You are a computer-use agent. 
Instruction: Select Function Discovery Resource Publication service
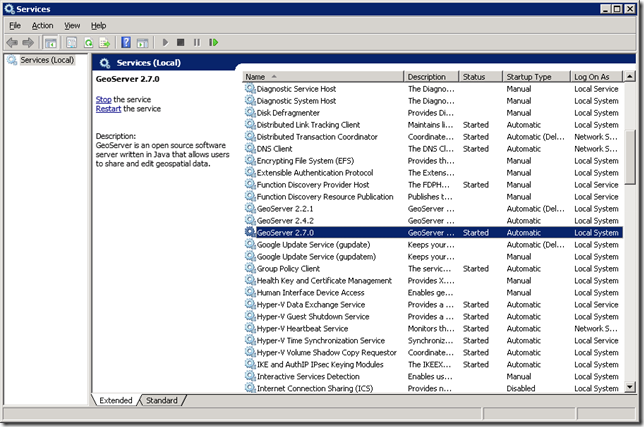tap(433, 196)
